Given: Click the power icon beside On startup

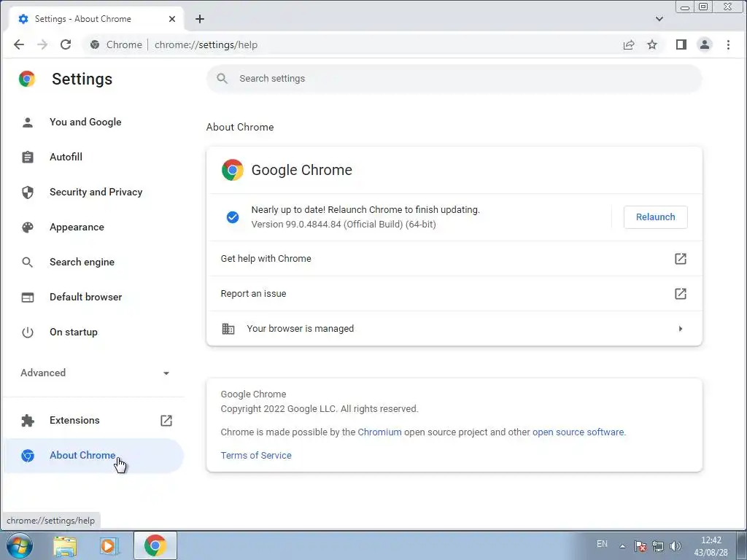Looking at the screenshot, I should coord(28,332).
